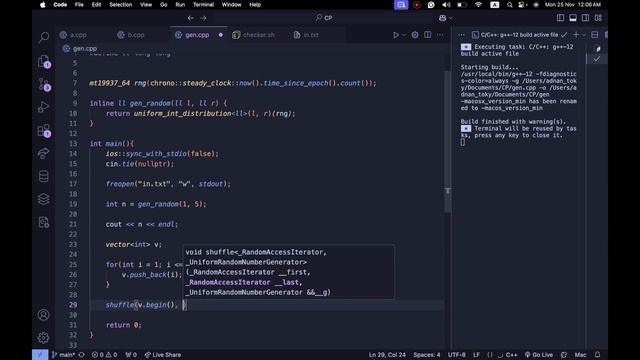Open the Extensions view
The image size is (640, 360).
pyautogui.click(x=44, y=131)
